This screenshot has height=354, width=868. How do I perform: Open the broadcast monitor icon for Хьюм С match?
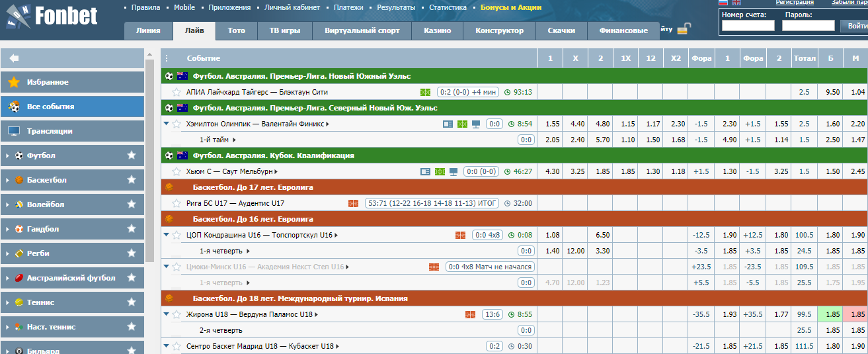454,171
